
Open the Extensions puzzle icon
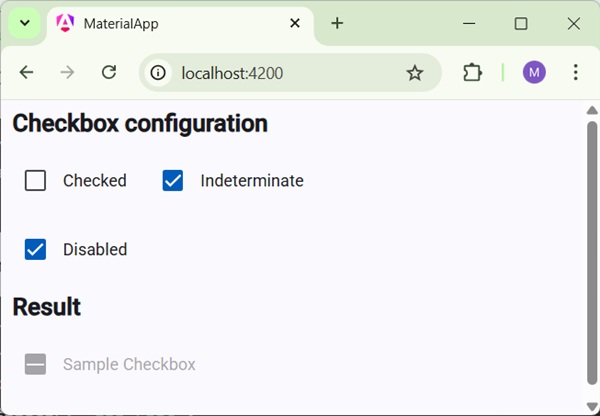tap(472, 72)
